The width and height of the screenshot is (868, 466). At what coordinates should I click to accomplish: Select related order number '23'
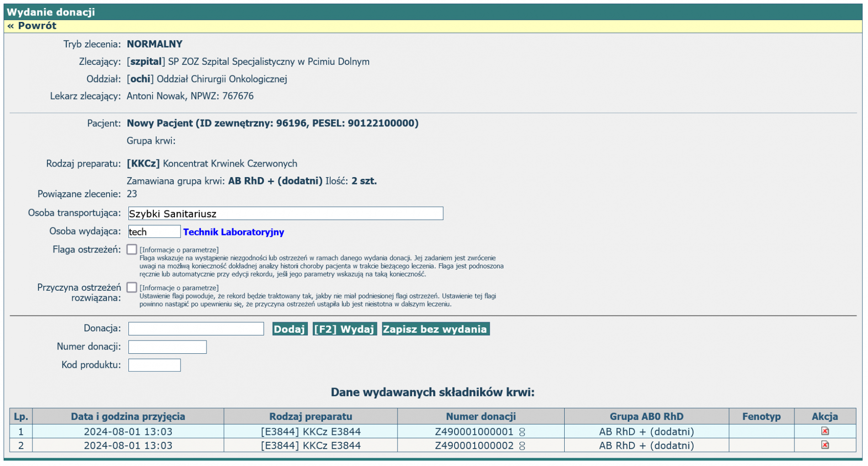pos(132,194)
